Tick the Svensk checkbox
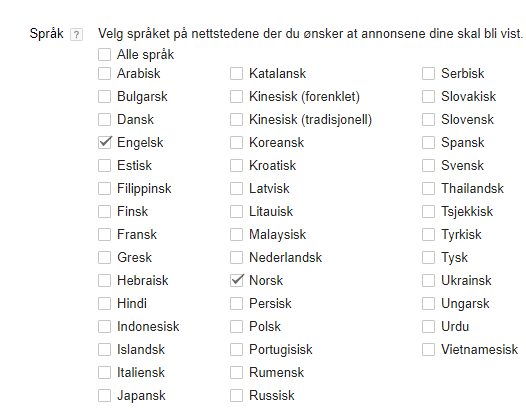This screenshot has height=416, width=526. (428, 165)
